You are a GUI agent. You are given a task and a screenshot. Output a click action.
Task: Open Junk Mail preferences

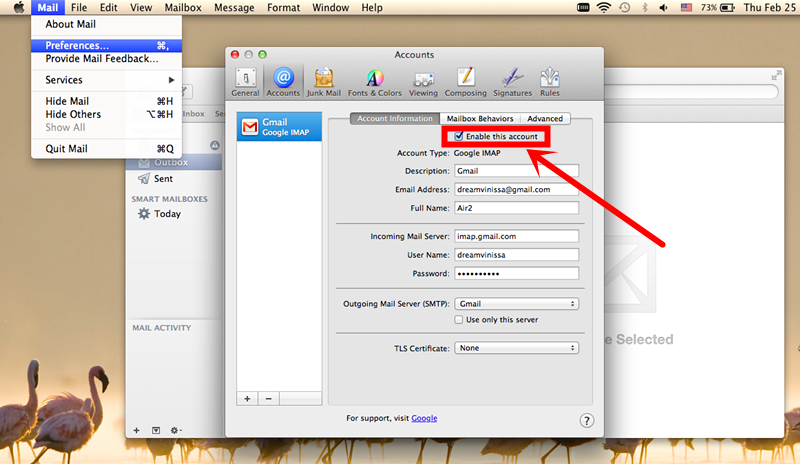[x=323, y=82]
